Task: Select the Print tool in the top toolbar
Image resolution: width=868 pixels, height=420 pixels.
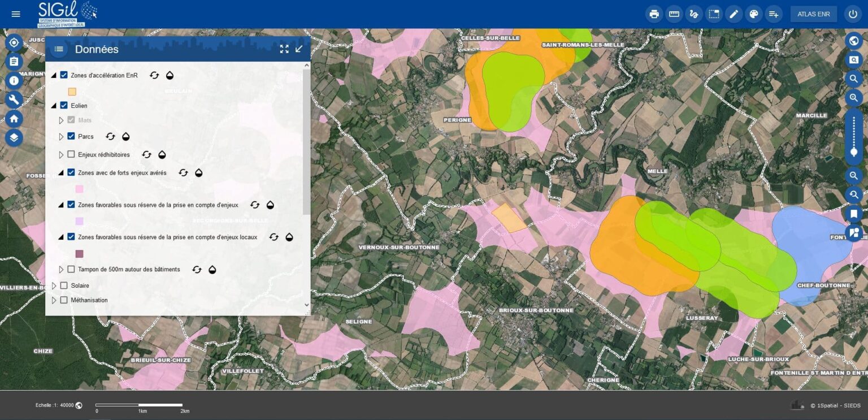Action: click(x=654, y=14)
